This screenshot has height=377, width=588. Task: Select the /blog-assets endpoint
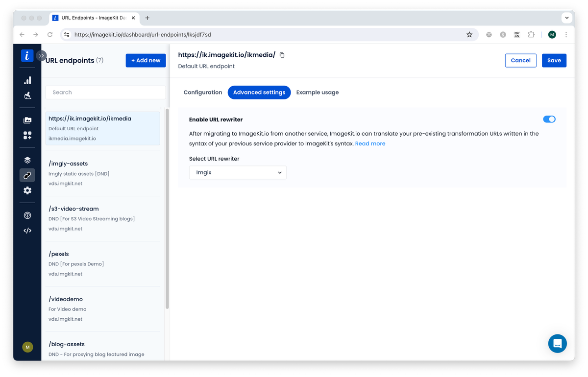tap(103, 349)
